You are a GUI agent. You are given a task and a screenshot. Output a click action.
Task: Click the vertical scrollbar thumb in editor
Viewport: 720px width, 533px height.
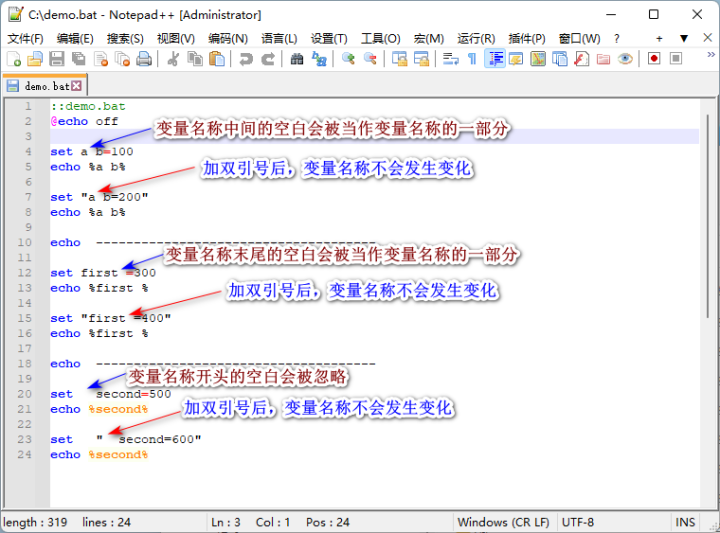pos(709,216)
